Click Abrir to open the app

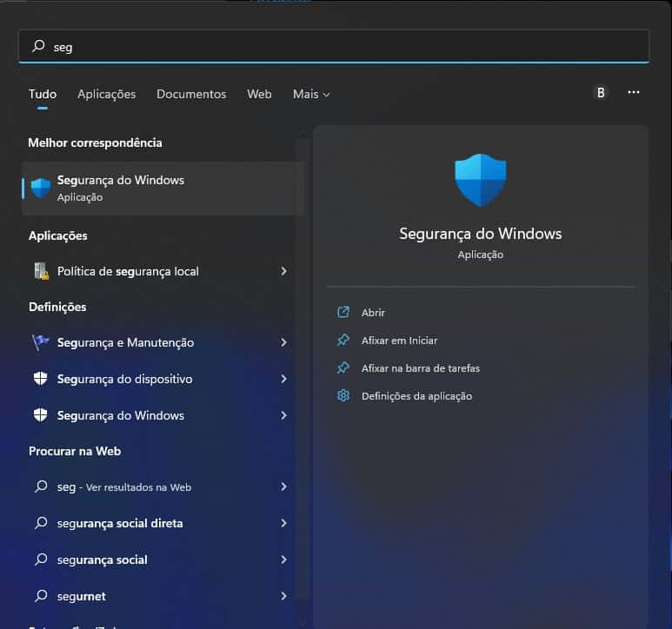(373, 313)
